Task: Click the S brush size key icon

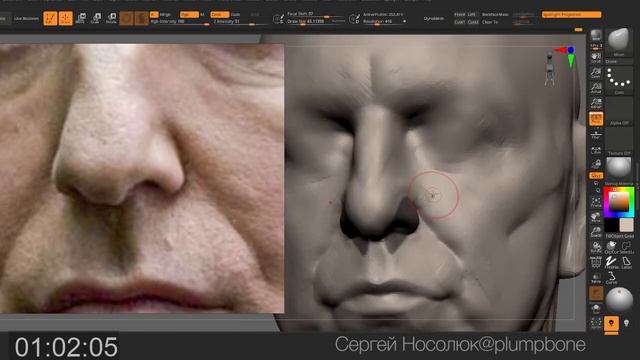Action: point(278,18)
